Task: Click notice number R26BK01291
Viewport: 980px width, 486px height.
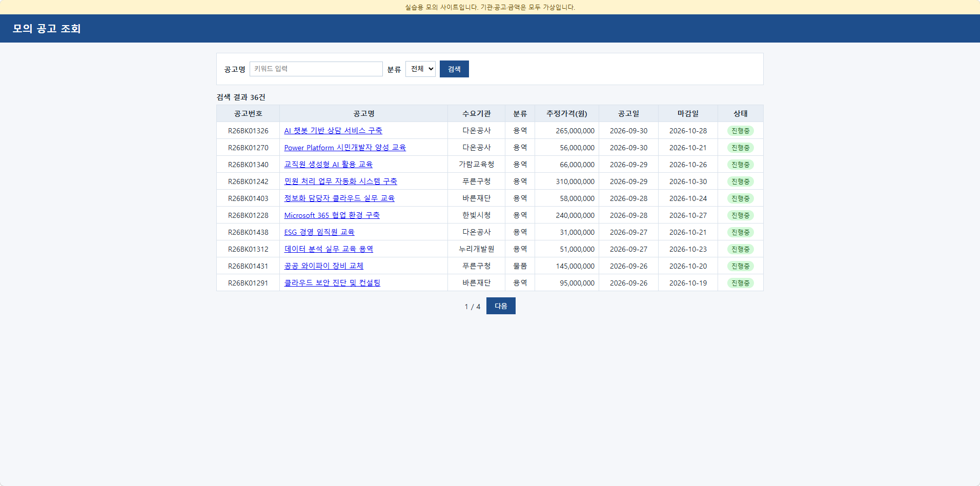Action: [248, 283]
